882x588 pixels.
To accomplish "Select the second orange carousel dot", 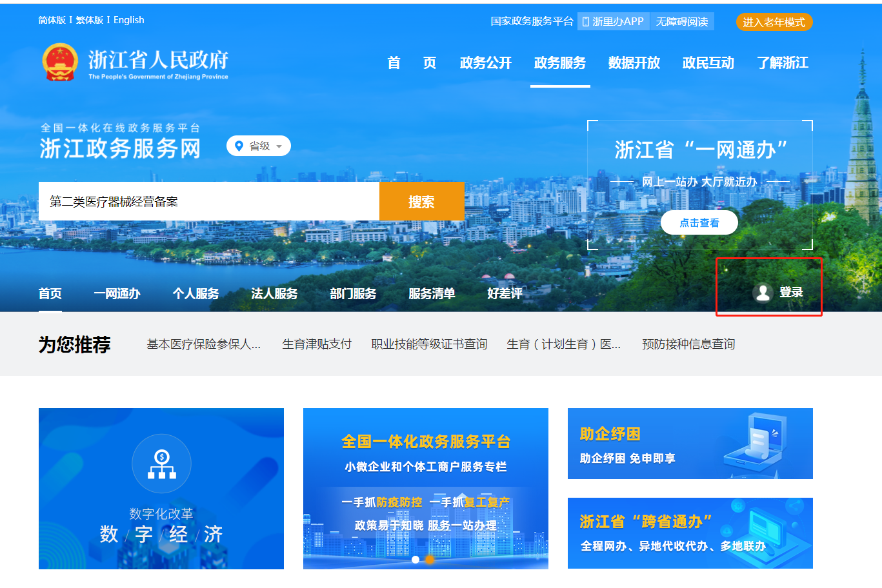I will pos(430,560).
